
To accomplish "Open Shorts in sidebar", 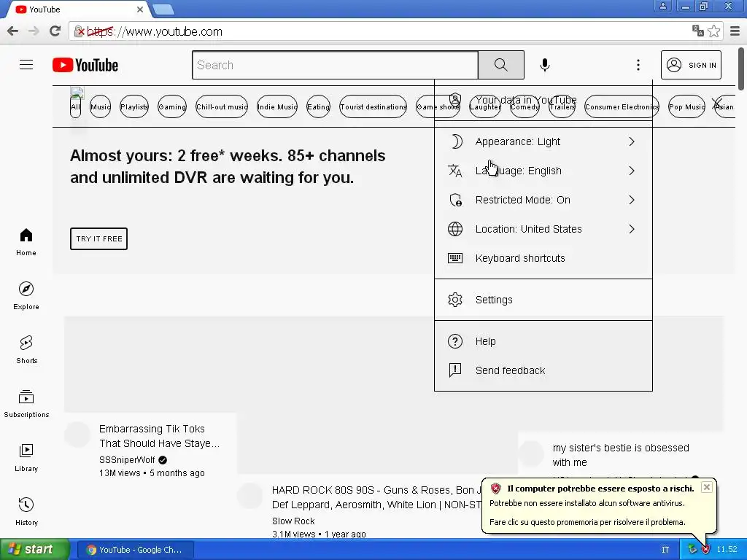I will click(x=26, y=349).
